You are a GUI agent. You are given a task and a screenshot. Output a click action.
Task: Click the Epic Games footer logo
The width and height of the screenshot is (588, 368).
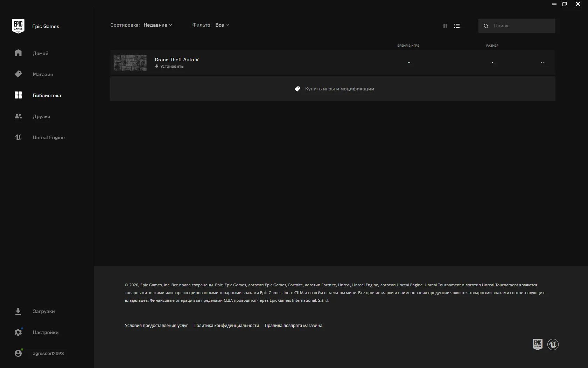[537, 345]
